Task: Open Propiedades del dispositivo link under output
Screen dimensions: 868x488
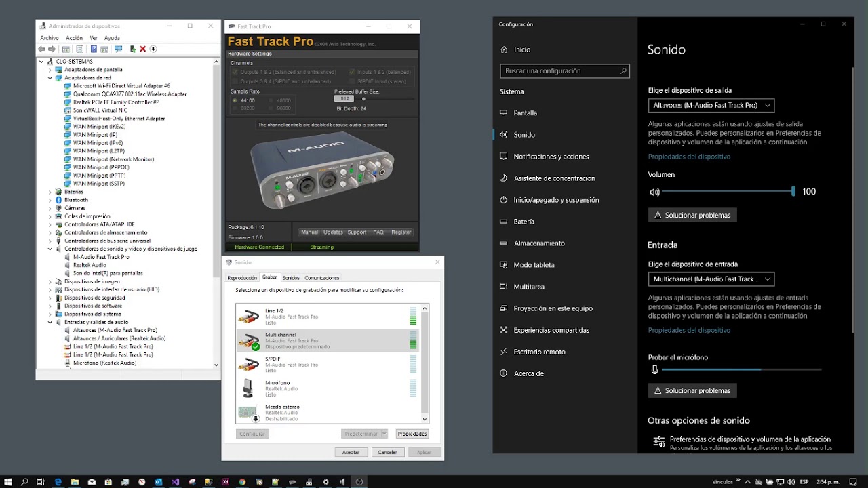Action: point(689,157)
